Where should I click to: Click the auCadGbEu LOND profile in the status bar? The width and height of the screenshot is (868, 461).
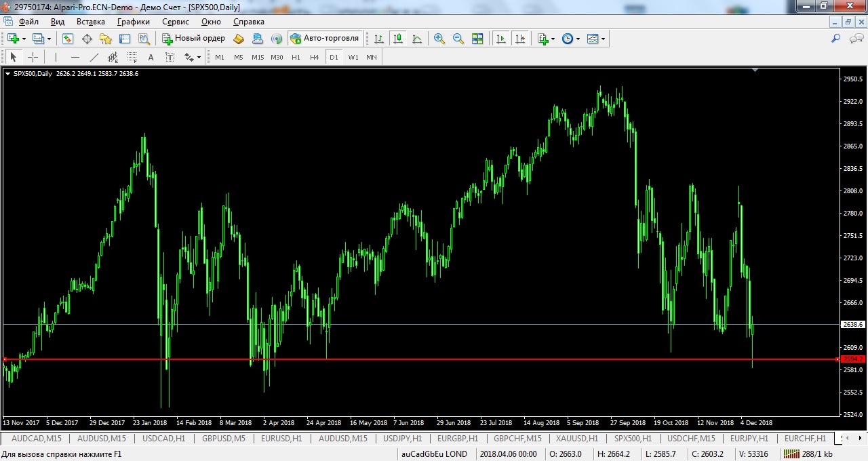click(434, 454)
